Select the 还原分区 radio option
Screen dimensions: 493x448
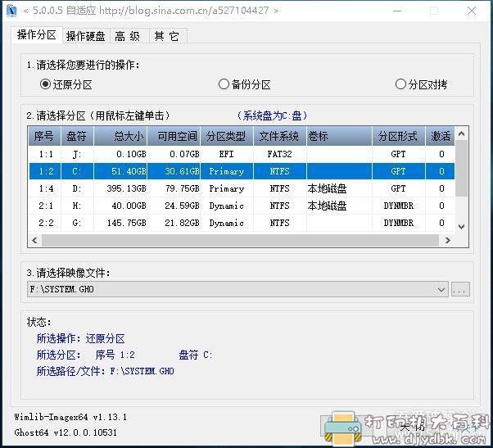click(66, 84)
